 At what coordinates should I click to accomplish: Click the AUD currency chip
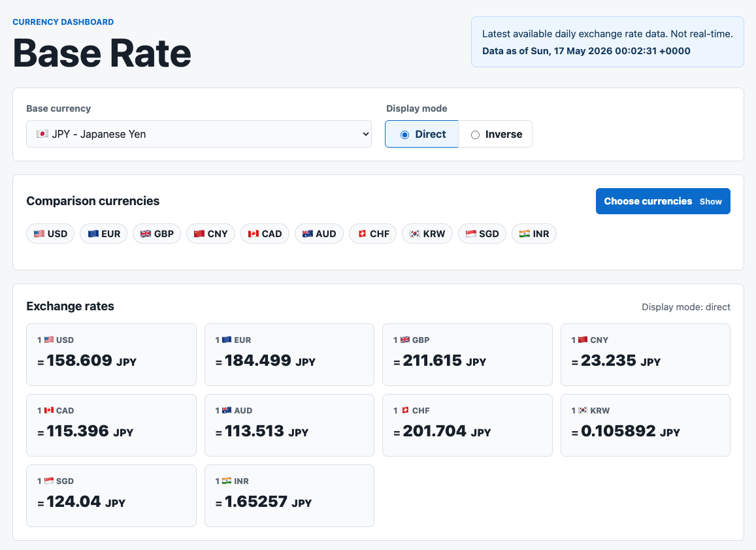coord(319,234)
